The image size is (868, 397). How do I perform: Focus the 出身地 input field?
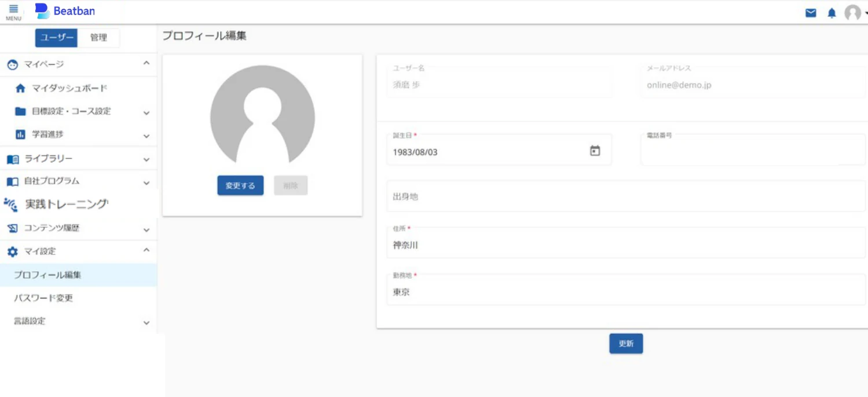[x=626, y=196]
